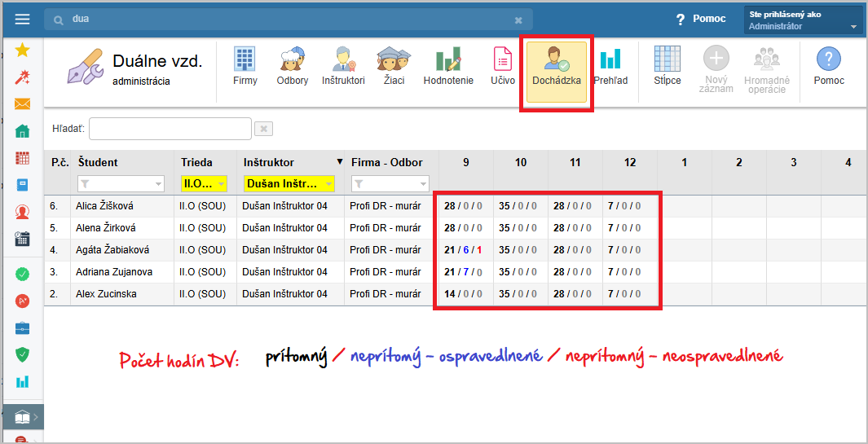This screenshot has width=868, height=444.
Task: Open the orange envelope messages icon
Action: (22, 103)
